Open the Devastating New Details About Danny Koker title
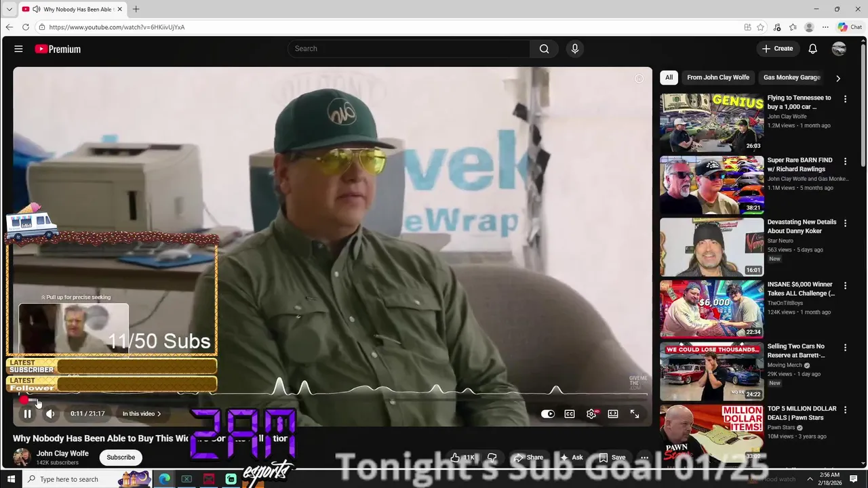The width and height of the screenshot is (868, 488). [802, 226]
